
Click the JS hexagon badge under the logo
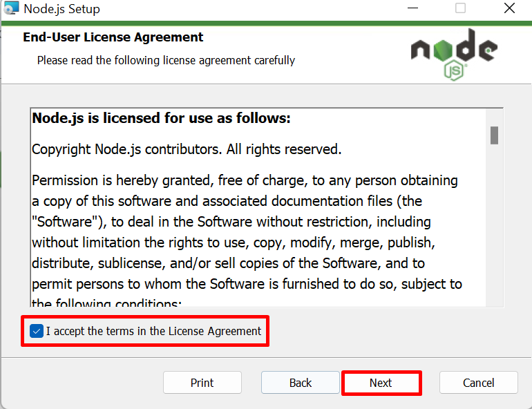point(454,70)
